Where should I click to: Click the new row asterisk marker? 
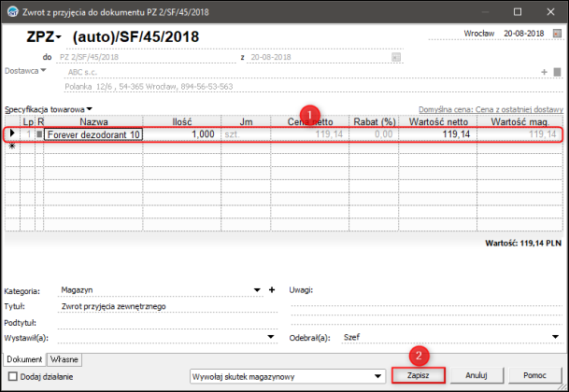[12, 147]
